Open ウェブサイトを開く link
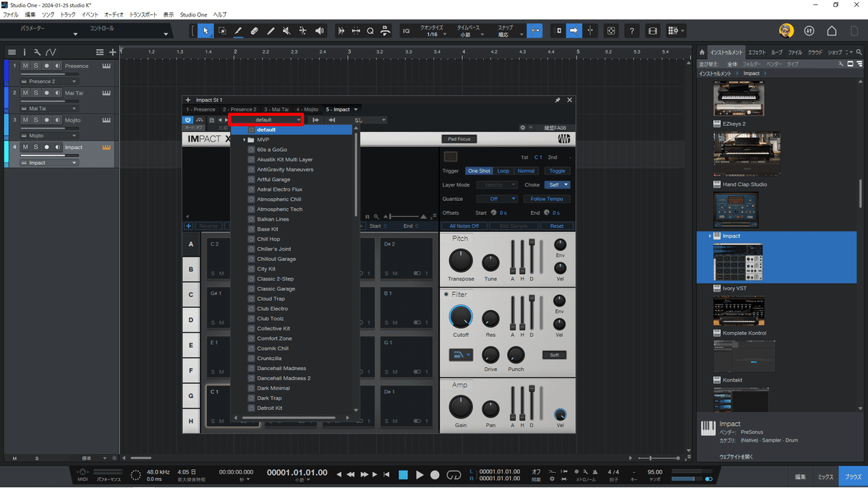Screen dimensions: 868x488 [x=736, y=457]
